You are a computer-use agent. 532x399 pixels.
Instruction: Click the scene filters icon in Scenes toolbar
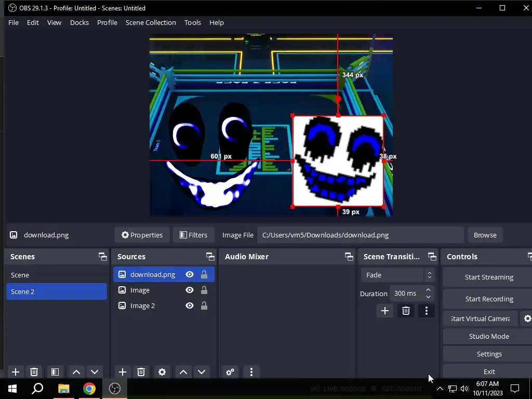[x=55, y=372]
